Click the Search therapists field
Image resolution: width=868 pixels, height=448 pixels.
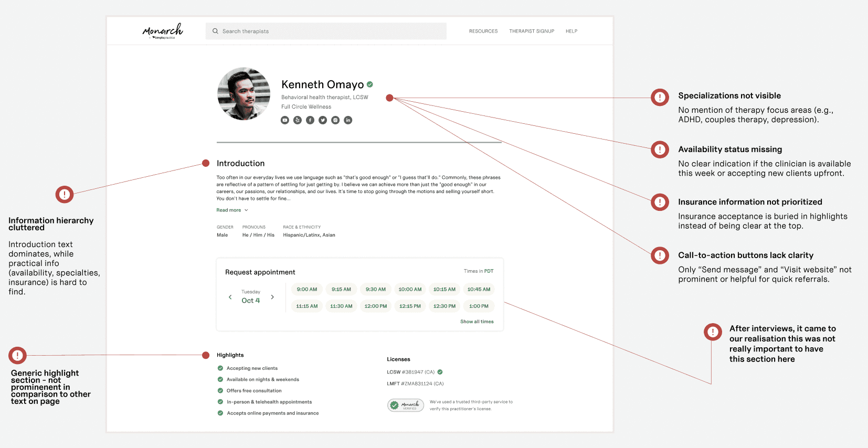326,31
